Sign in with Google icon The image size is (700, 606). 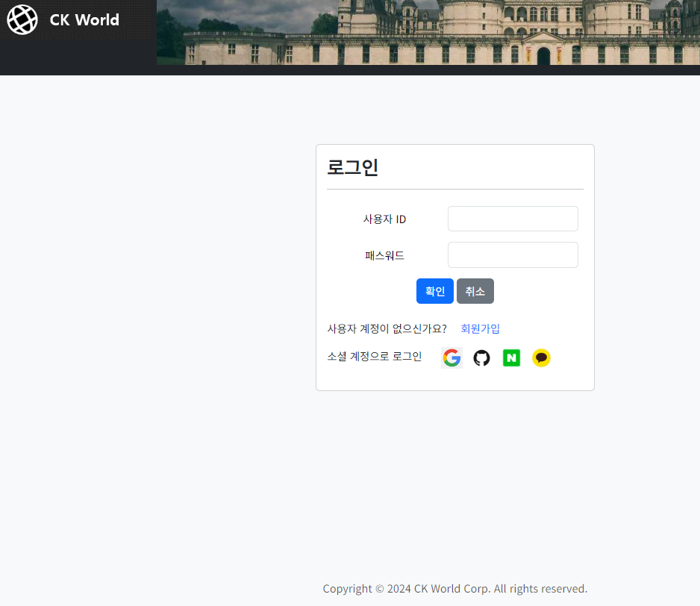tap(451, 357)
